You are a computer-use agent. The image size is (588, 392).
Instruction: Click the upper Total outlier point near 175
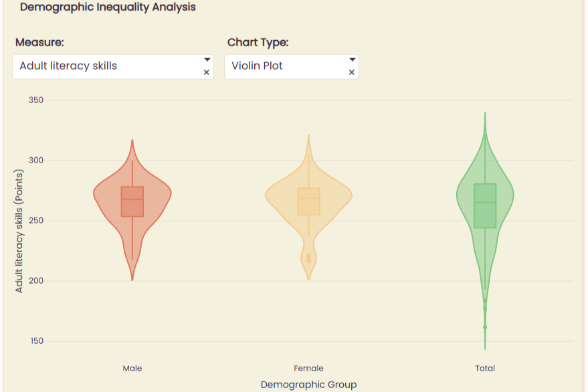[x=485, y=309]
